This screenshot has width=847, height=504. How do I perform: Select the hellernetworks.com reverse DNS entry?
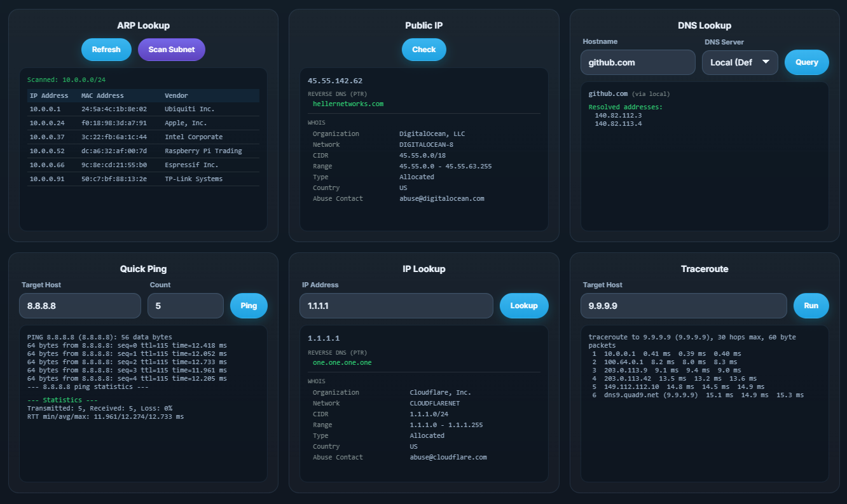click(x=348, y=104)
